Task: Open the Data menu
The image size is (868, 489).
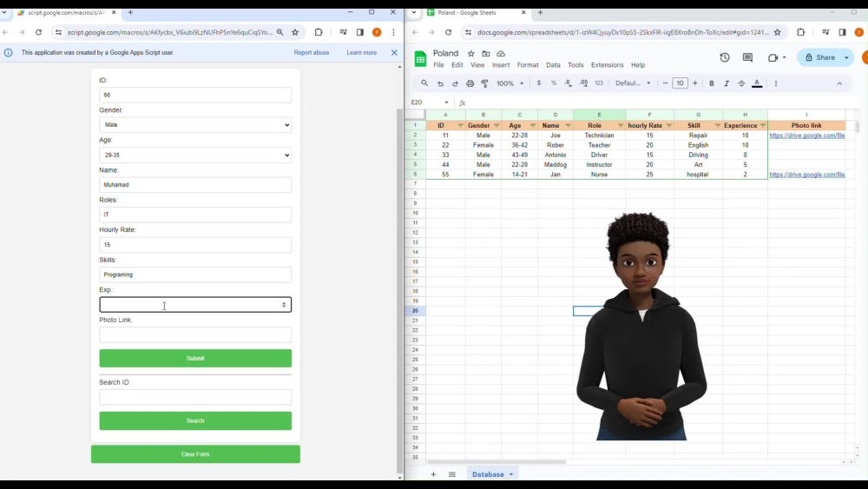Action: 553,65
